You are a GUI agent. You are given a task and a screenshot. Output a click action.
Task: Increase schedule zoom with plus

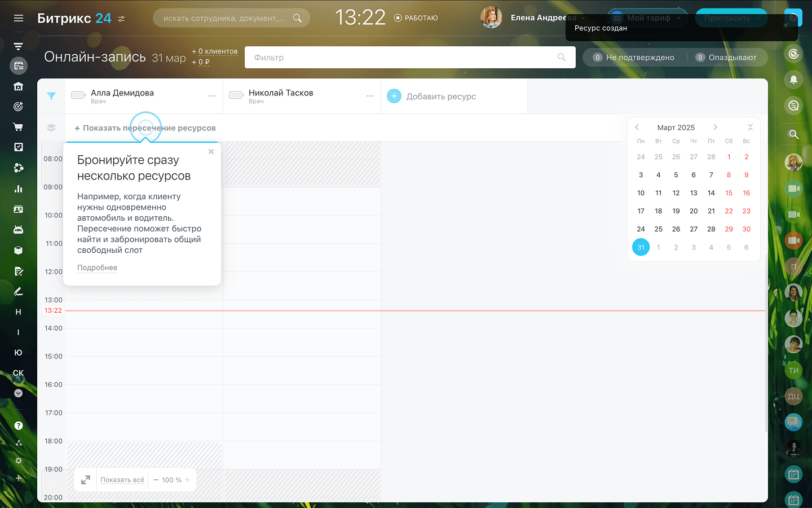pyautogui.click(x=187, y=480)
